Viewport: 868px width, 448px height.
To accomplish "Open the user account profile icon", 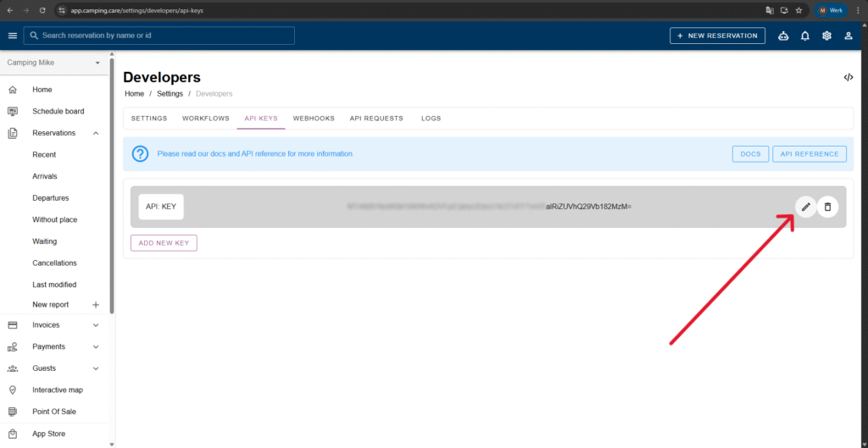I will click(848, 36).
